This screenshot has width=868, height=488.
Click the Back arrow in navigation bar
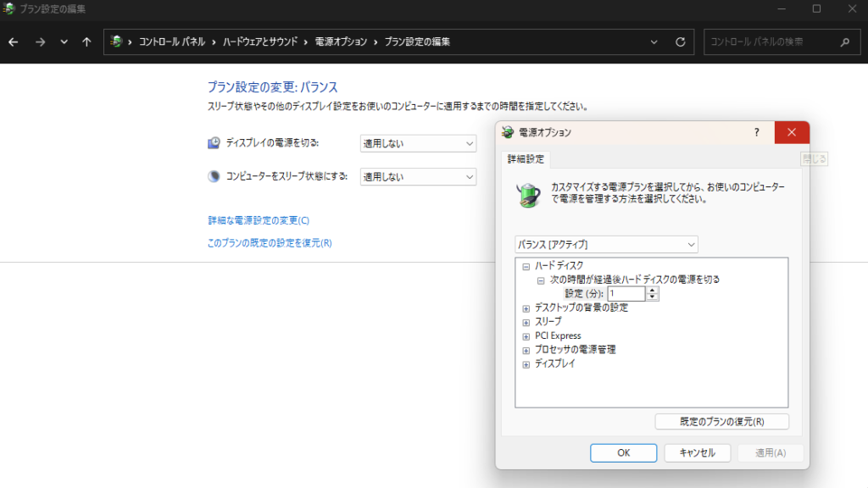[14, 42]
